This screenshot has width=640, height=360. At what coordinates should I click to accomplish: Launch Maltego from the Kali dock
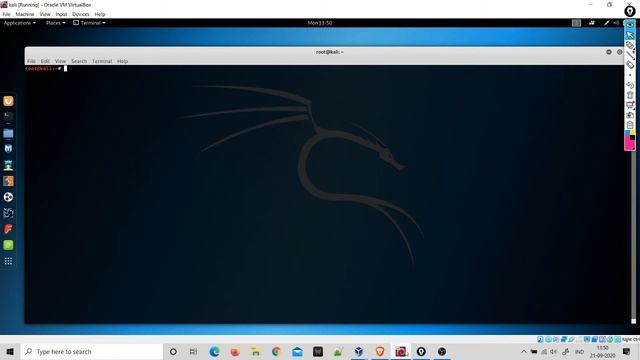[8, 213]
